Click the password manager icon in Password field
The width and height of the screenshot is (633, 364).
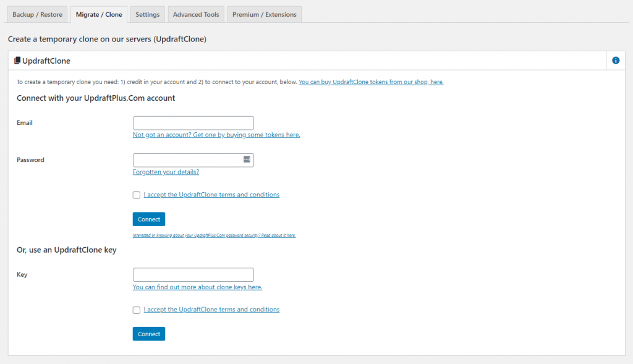pos(247,159)
